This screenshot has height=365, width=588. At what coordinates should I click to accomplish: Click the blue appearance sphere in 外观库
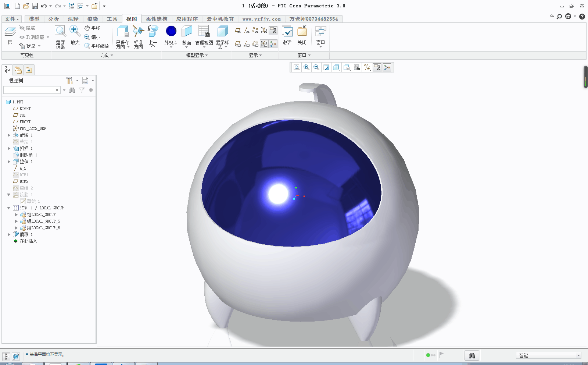tap(171, 31)
